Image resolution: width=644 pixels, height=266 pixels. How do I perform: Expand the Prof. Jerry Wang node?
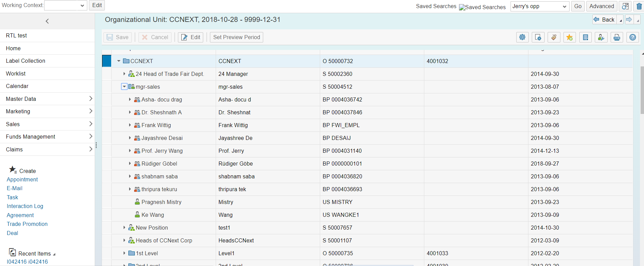click(130, 151)
